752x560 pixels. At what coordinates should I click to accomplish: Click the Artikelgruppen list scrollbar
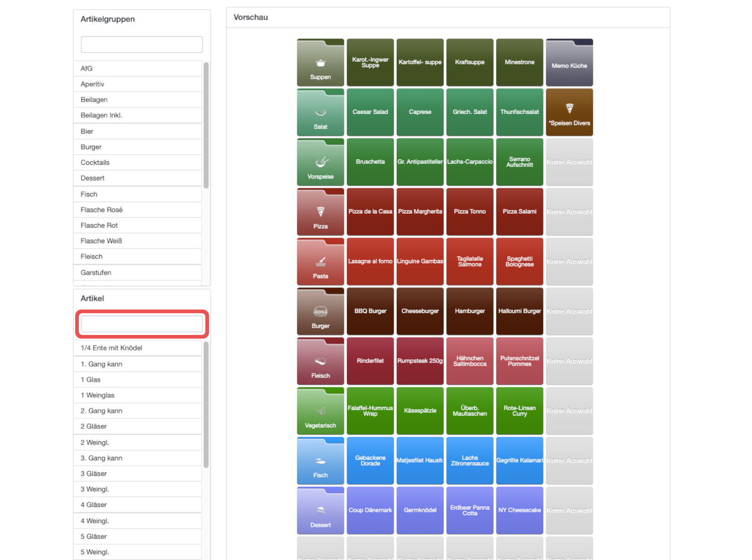tap(206, 125)
